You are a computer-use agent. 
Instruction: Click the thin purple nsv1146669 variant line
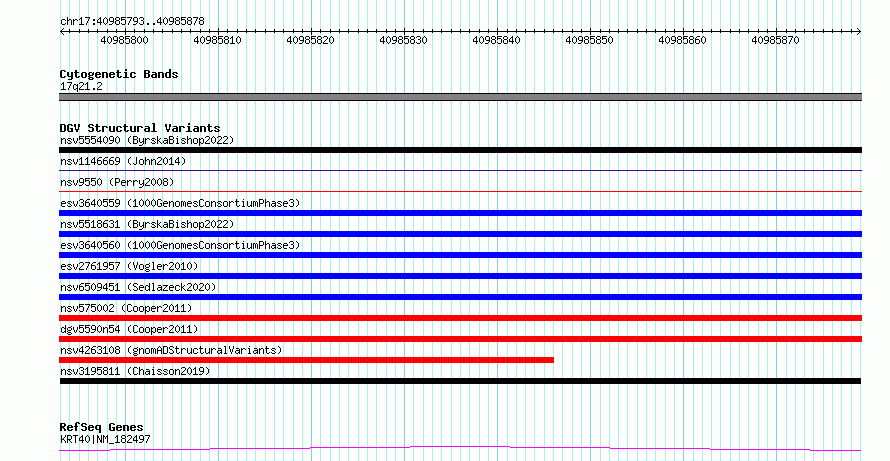pos(460,170)
